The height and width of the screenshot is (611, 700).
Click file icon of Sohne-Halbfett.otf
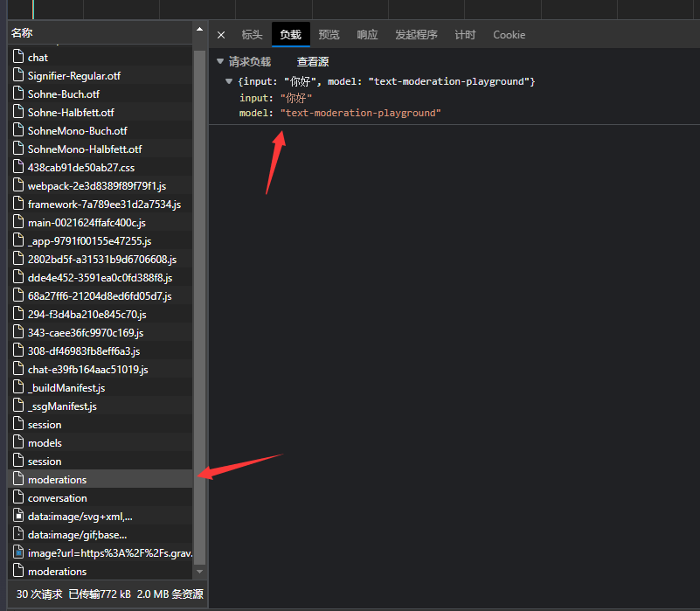18,112
